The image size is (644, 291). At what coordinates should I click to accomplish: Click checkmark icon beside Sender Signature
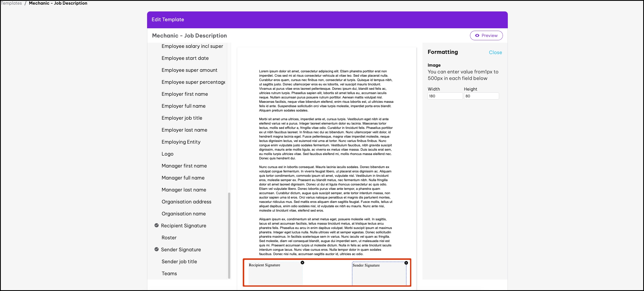pos(157,249)
